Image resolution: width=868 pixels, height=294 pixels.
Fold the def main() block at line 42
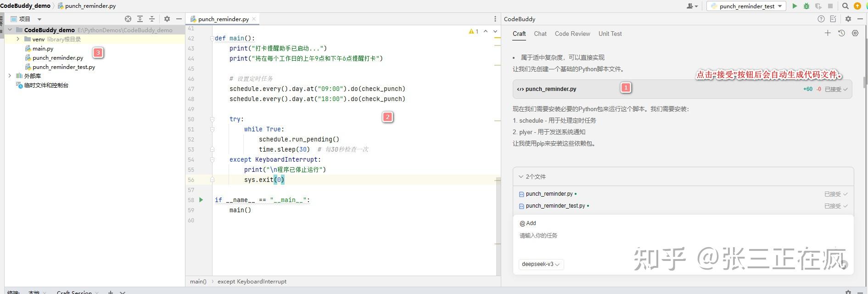pyautogui.click(x=212, y=38)
